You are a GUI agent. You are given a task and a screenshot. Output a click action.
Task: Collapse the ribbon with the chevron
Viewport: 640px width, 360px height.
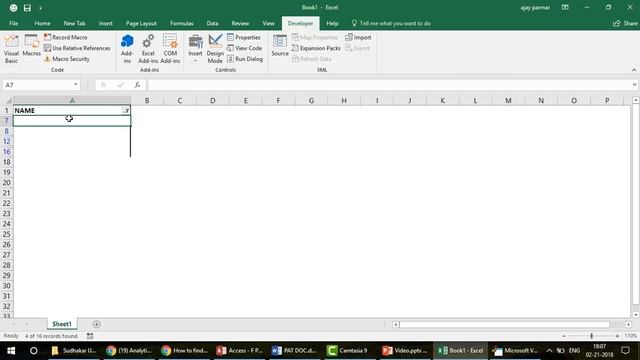tap(634, 70)
